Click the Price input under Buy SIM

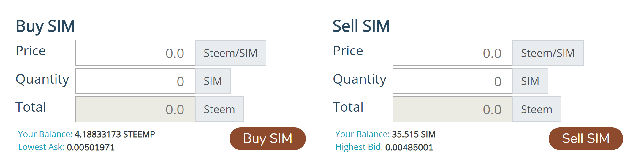pyautogui.click(x=135, y=53)
